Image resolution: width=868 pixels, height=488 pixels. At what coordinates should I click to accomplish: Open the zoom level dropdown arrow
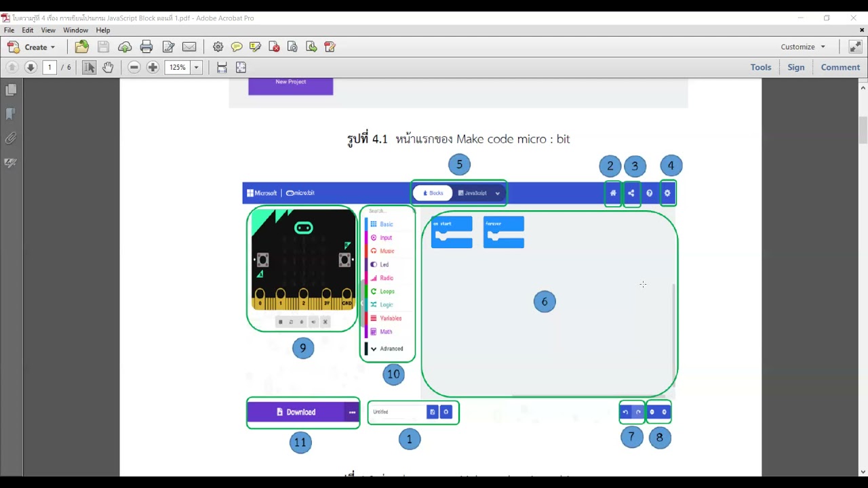[x=197, y=67]
